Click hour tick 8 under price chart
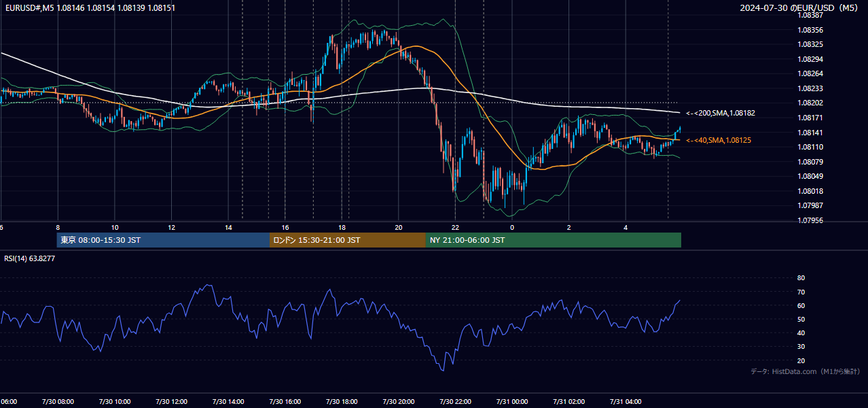The image size is (868, 408). click(x=58, y=228)
